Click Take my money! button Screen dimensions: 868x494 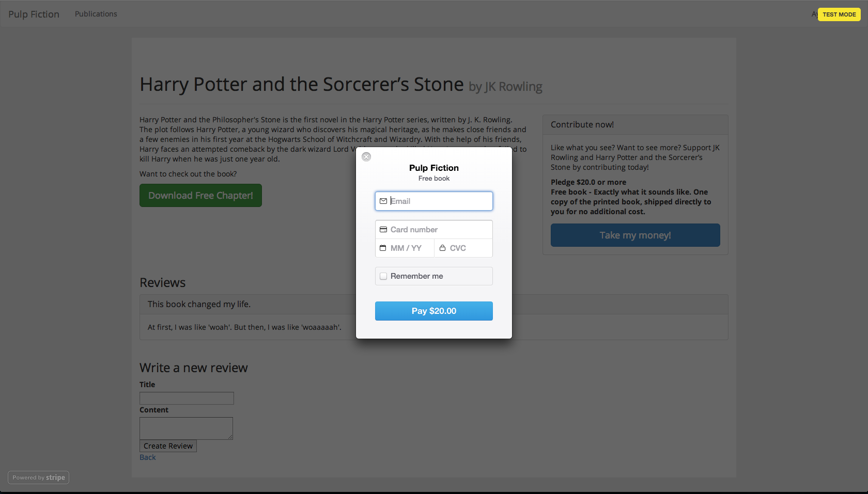coord(636,235)
